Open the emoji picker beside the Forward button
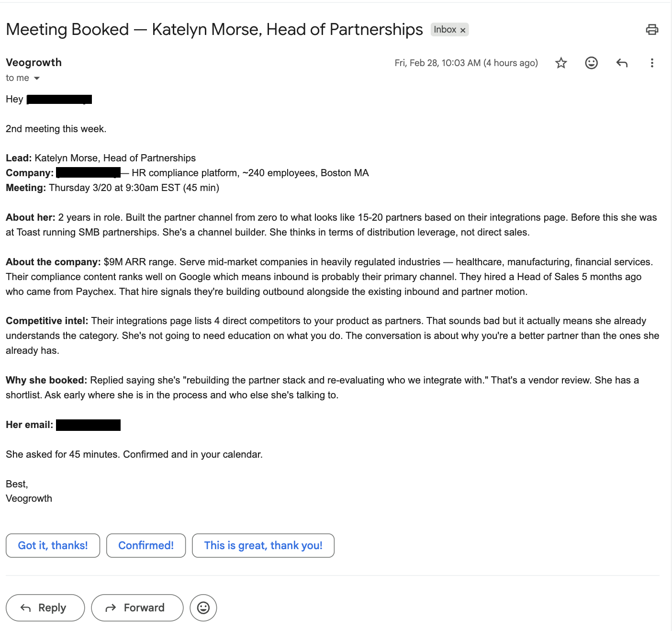This screenshot has height=631, width=672. (x=203, y=608)
